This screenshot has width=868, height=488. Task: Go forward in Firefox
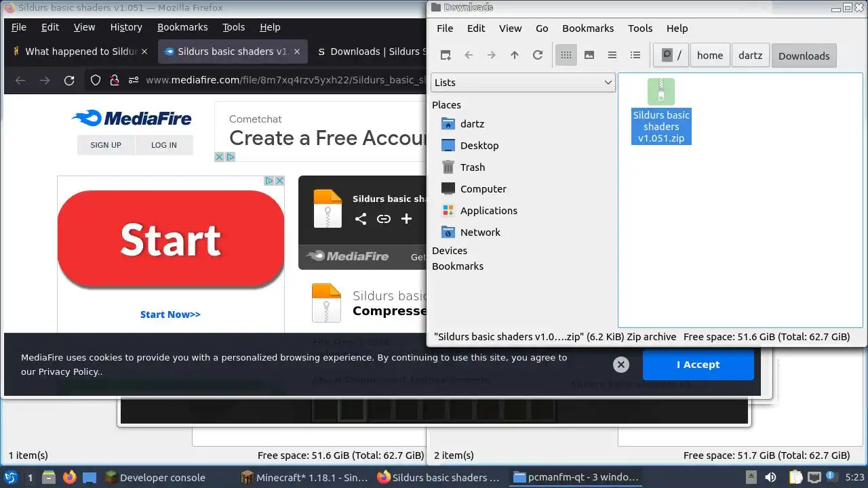click(45, 80)
